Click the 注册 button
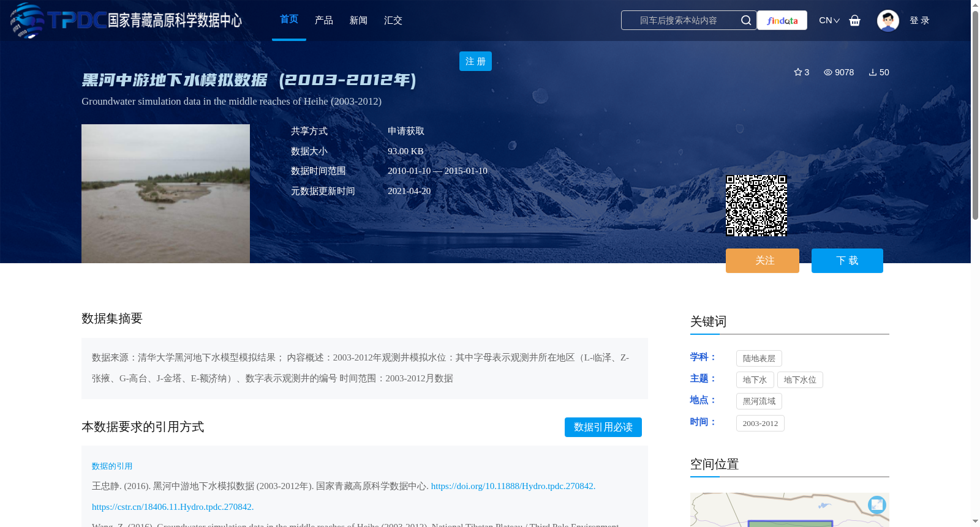Image resolution: width=980 pixels, height=527 pixels. tap(475, 61)
